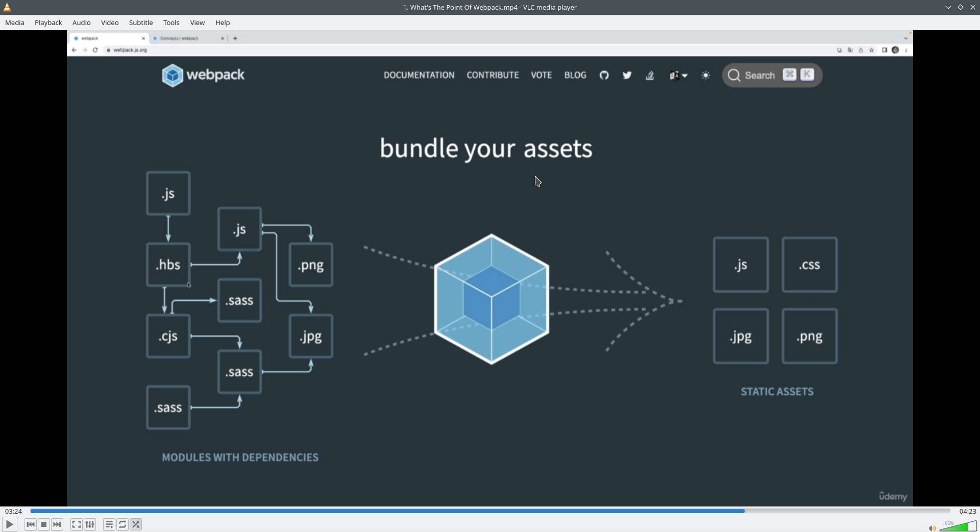The width and height of the screenshot is (980, 532).
Task: Open the Playback menu
Action: [x=48, y=22]
